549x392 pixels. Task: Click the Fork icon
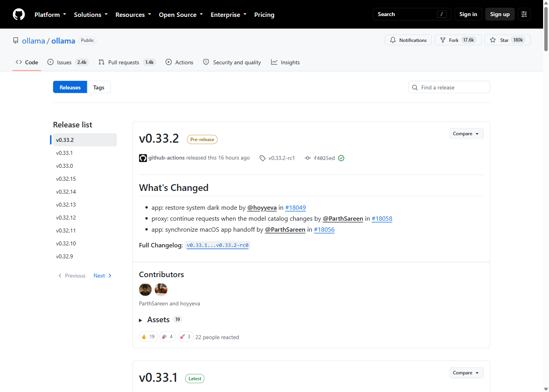click(443, 40)
